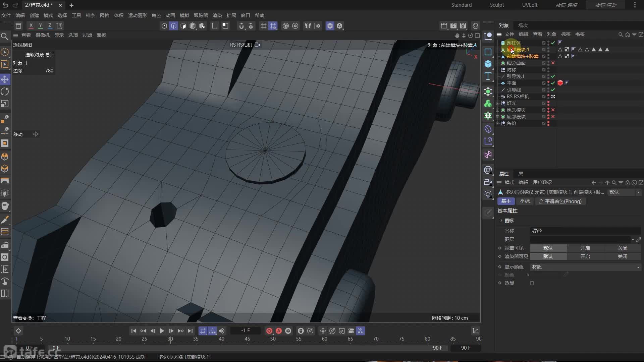This screenshot has height=362, width=644.
Task: Add a new project tab with plus
Action: point(71,5)
